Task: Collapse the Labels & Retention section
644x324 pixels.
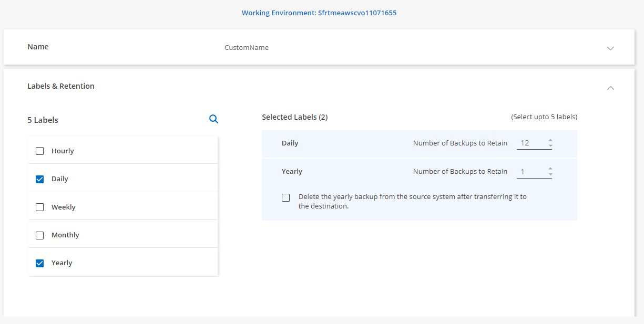Action: (610, 88)
